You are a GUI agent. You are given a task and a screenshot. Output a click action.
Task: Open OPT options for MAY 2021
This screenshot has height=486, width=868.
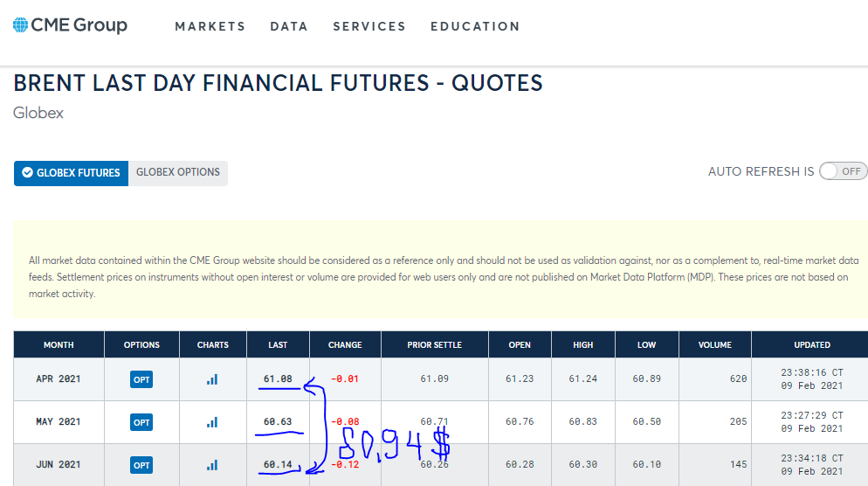click(141, 422)
